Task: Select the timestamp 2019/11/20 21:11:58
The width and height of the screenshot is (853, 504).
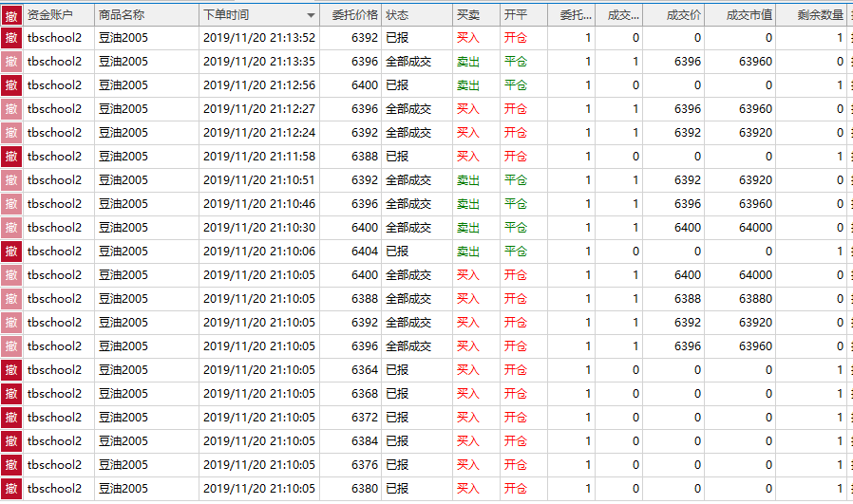Action: [x=259, y=157]
